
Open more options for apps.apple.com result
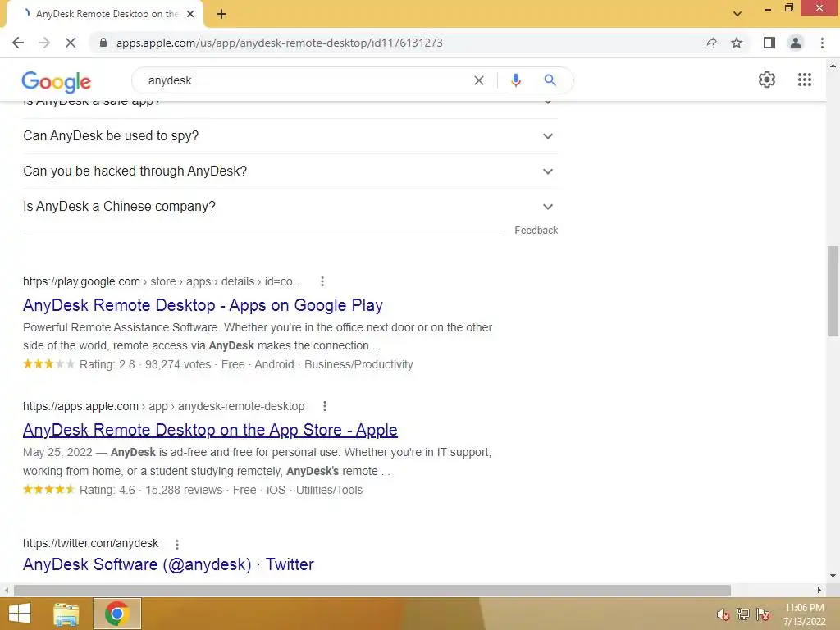point(324,406)
